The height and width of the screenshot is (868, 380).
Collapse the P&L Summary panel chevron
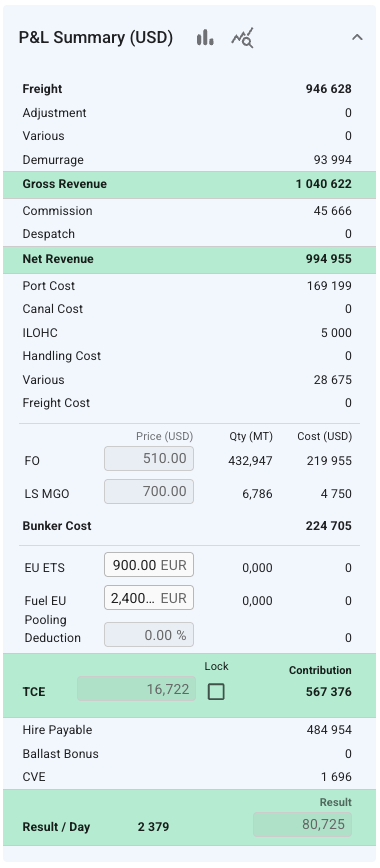357,38
